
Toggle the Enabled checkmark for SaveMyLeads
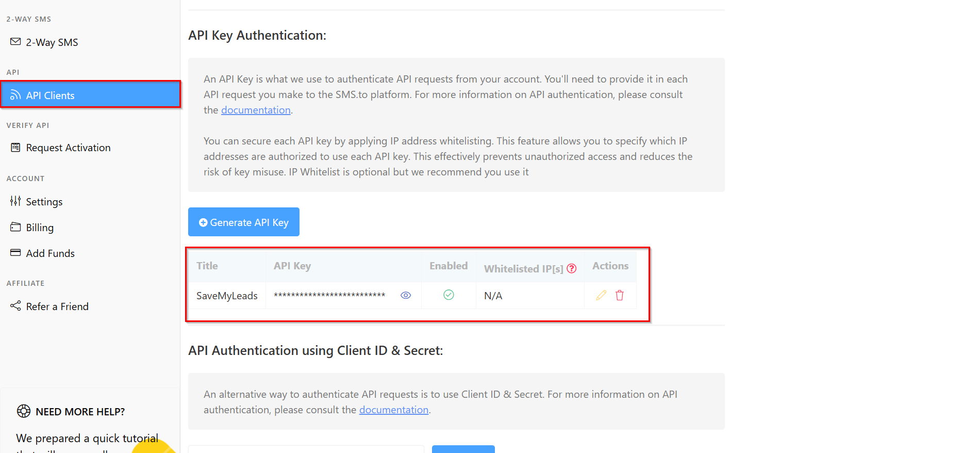click(449, 295)
